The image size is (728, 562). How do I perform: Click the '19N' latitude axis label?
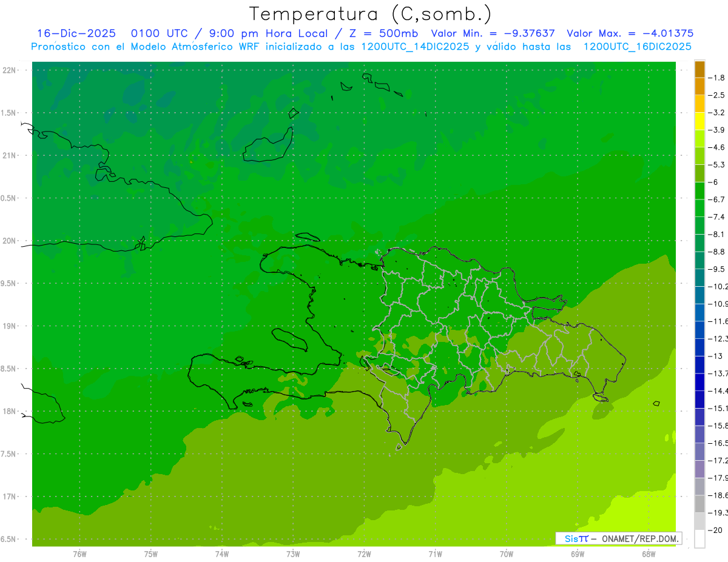coord(9,326)
